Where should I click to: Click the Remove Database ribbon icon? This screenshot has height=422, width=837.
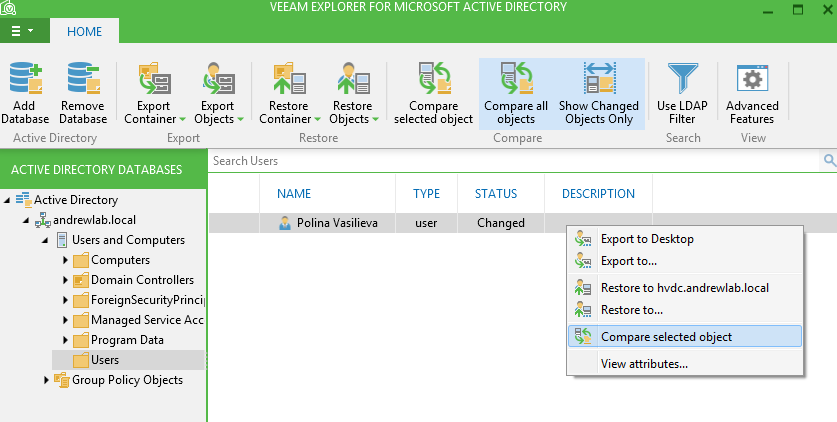[83, 78]
